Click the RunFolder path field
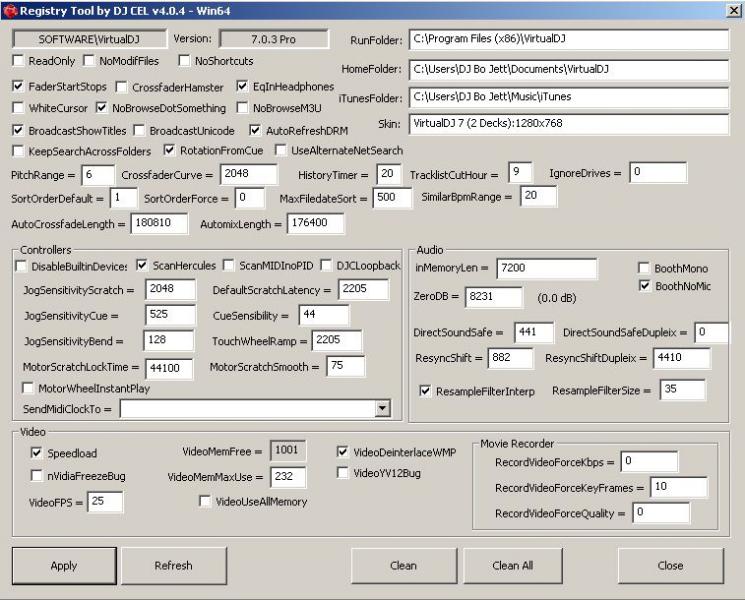This screenshot has height=600, width=745. pos(569,39)
